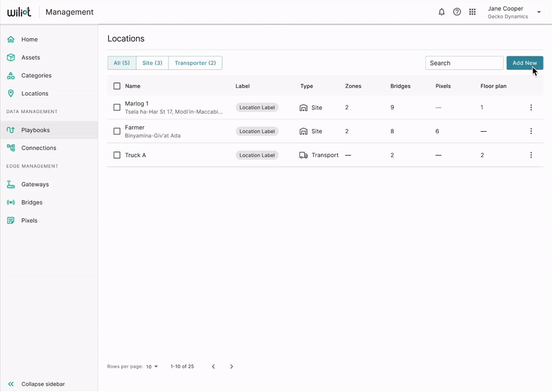Click the Pixels column header
Screen dimensions: 552x392
pos(443,86)
